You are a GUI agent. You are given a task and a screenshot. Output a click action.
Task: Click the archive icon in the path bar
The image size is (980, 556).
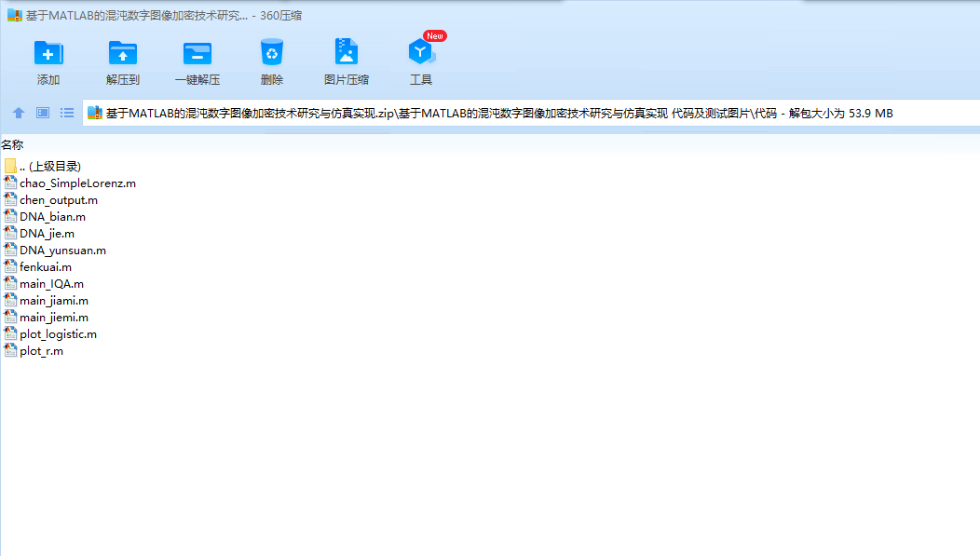(94, 113)
